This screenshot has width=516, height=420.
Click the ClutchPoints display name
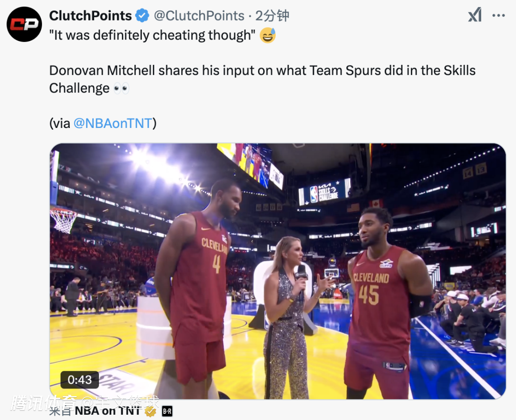coord(90,15)
